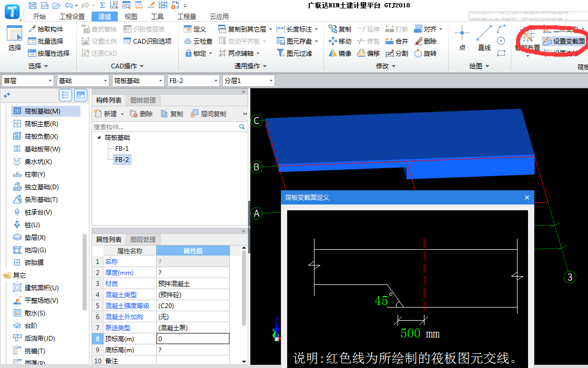Select 筏板主筋(R) in navigation tree
This screenshot has height=368, width=588.
click(x=41, y=124)
